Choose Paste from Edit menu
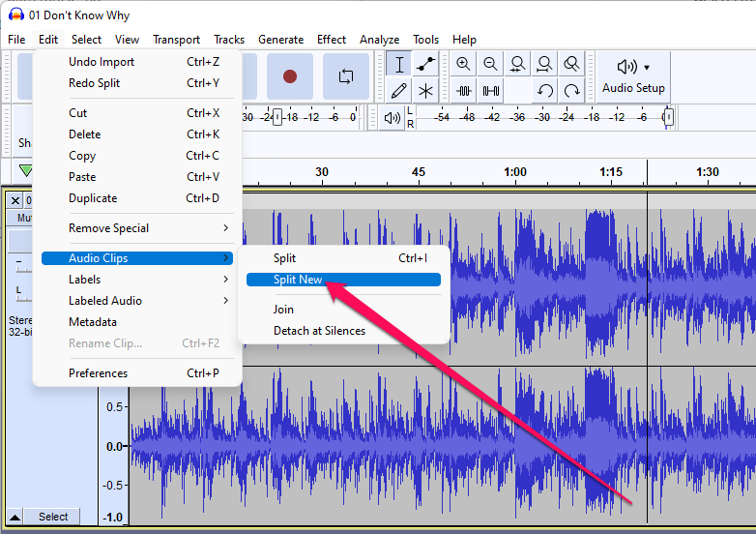The image size is (756, 534). 137,177
